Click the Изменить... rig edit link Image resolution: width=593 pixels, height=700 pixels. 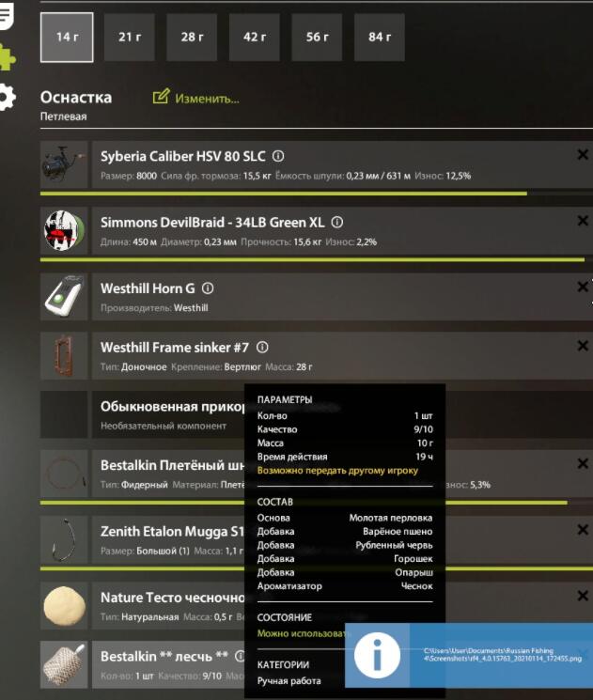[x=207, y=99]
